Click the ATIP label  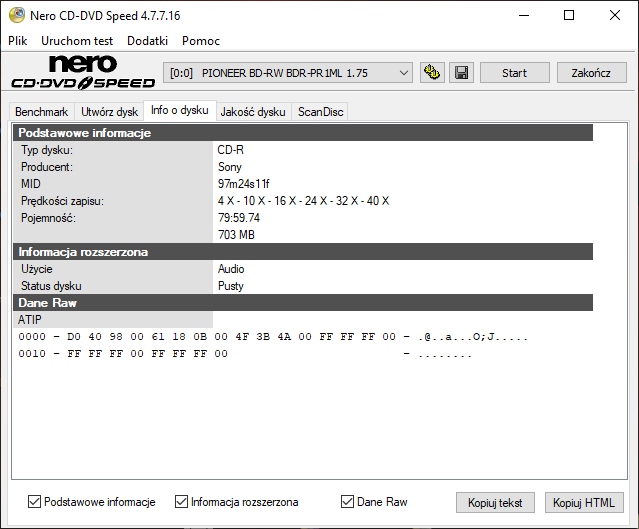point(29,320)
